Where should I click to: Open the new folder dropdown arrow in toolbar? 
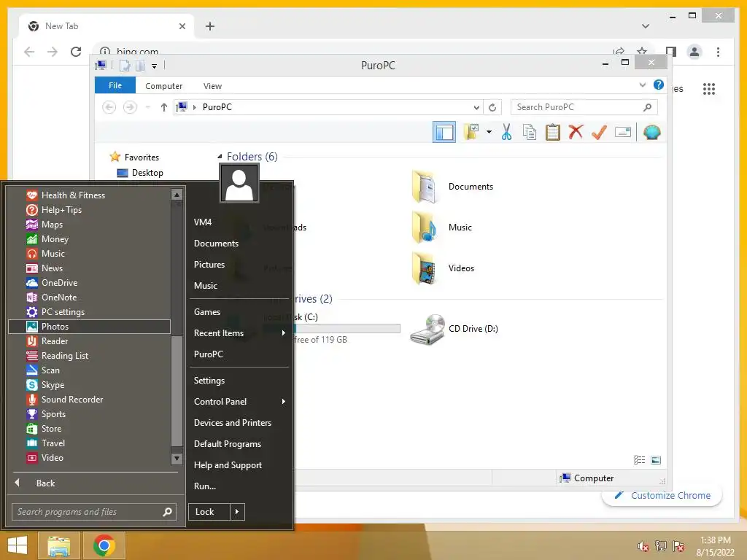[x=489, y=132]
